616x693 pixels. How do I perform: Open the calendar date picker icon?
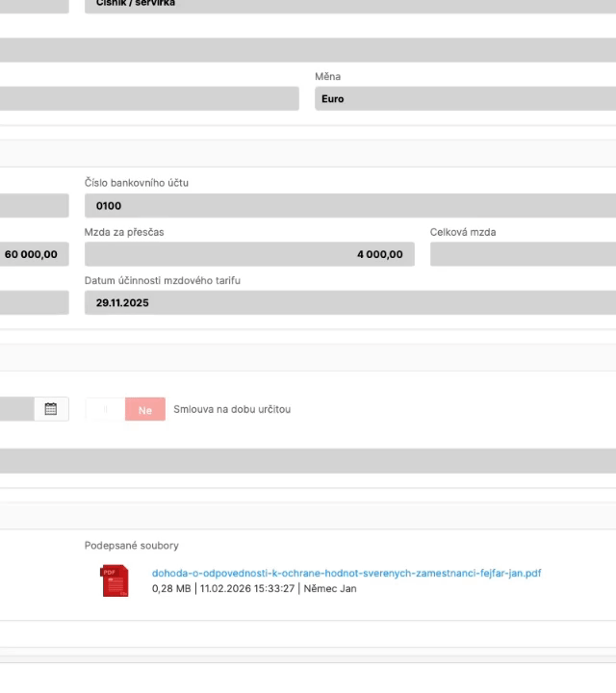(x=51, y=409)
